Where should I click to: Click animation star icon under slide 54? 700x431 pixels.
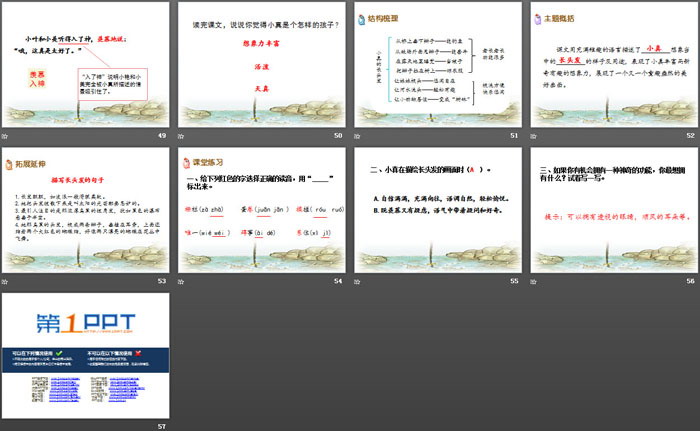point(181,281)
